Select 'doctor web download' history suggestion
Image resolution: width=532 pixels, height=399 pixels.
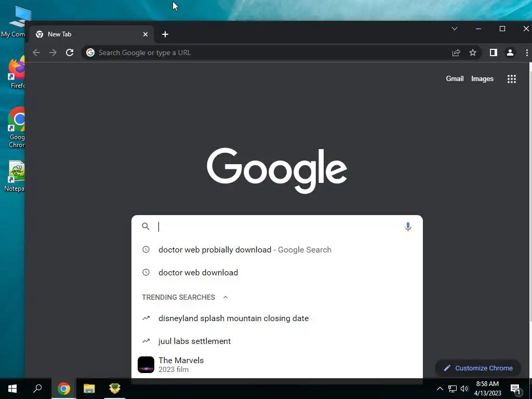point(277,272)
